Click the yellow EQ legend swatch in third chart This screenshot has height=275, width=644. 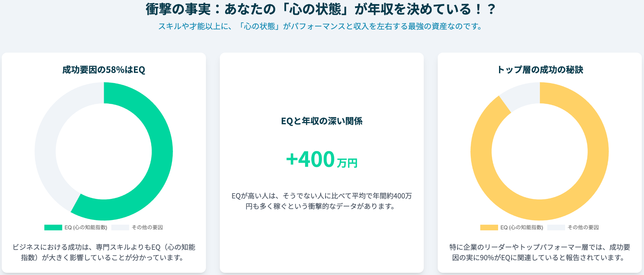(489, 227)
